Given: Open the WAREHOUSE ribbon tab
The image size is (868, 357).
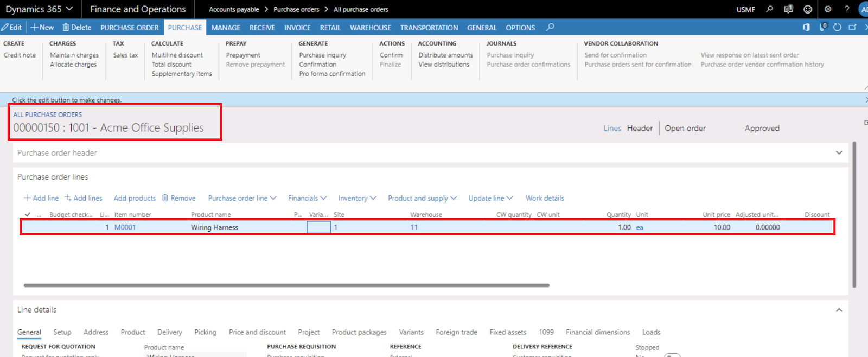Looking at the screenshot, I should pos(371,28).
